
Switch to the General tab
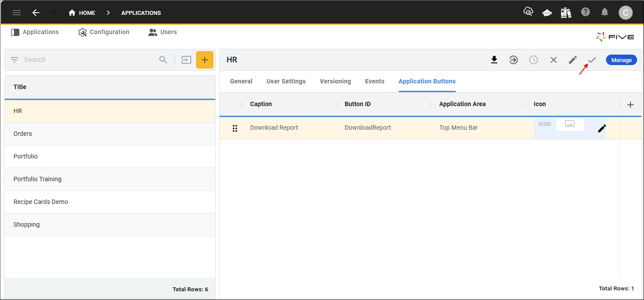coord(241,81)
